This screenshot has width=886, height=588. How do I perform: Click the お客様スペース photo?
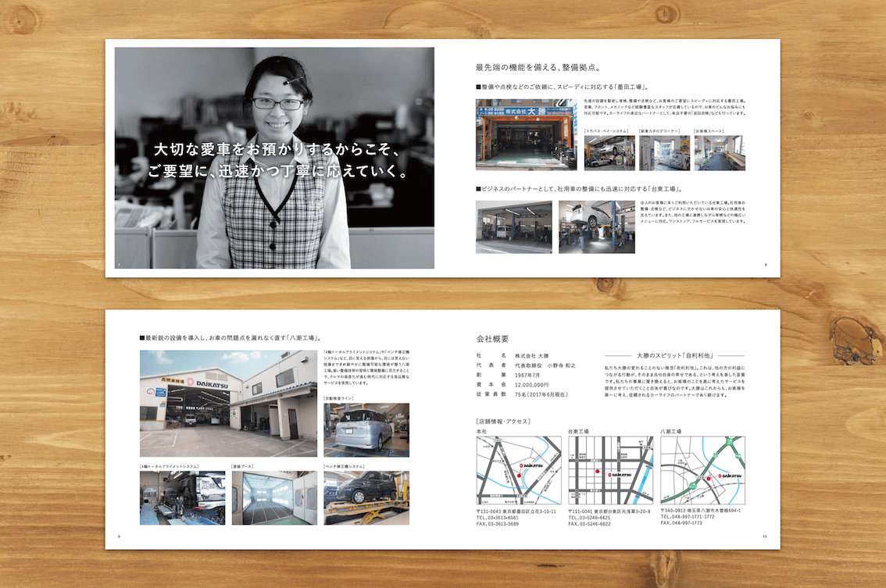(x=718, y=153)
